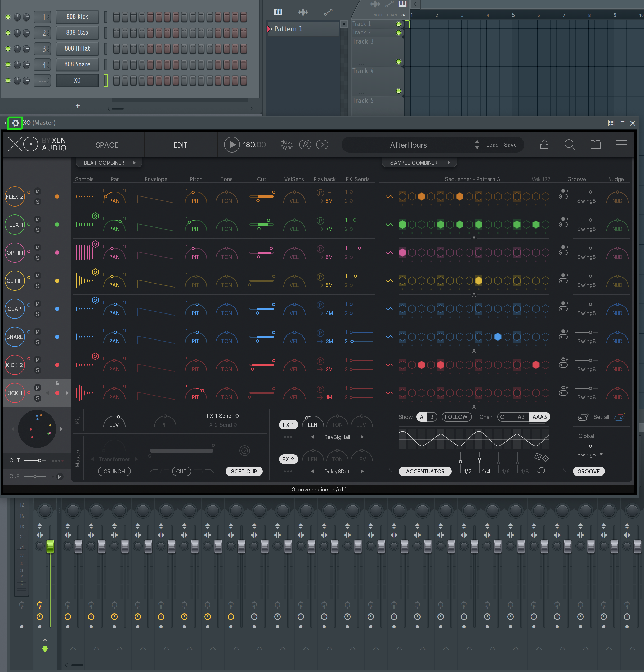
Task: Click the automation clip icon in picker
Action: (328, 12)
